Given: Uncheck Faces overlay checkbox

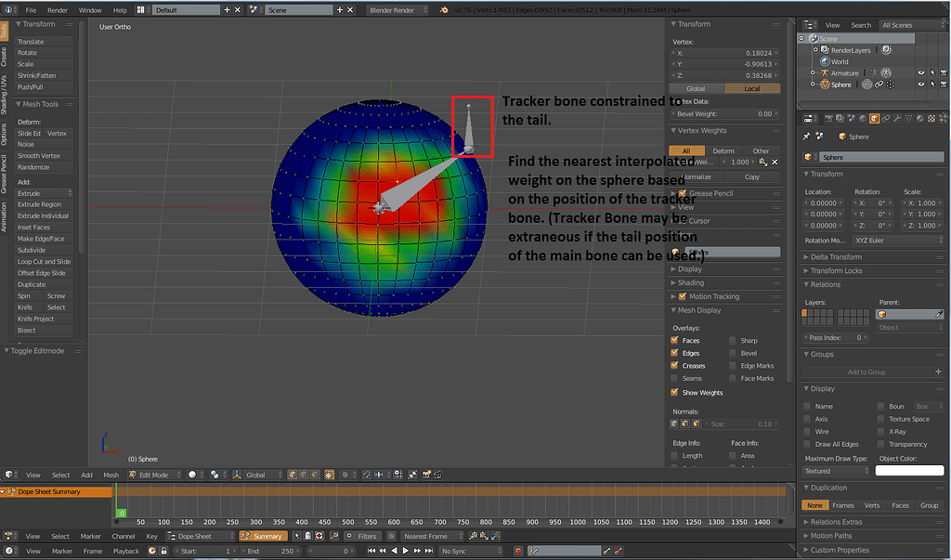Looking at the screenshot, I should coord(674,341).
